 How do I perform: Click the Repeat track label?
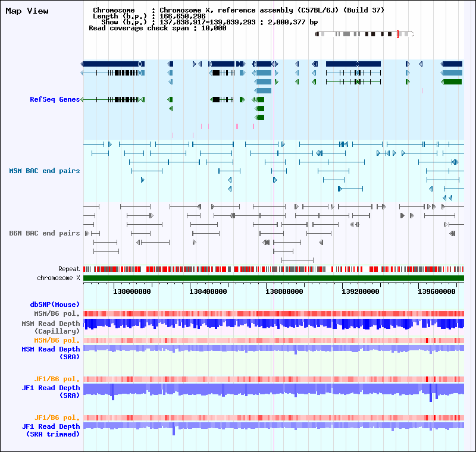69,269
